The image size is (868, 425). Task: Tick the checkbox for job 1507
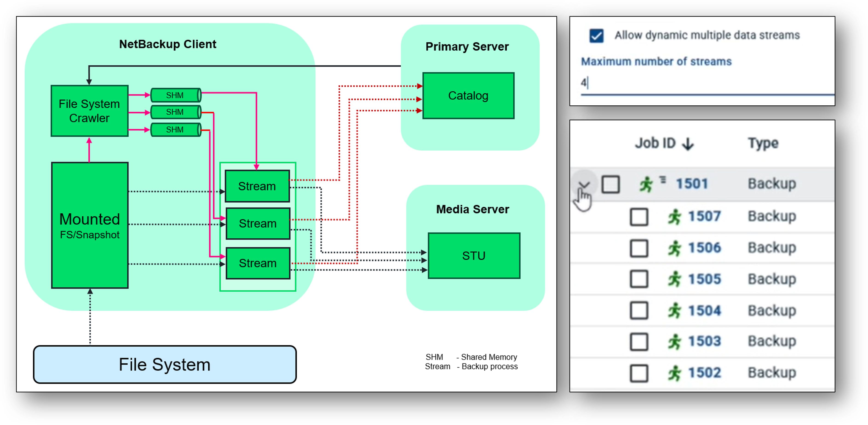638,217
